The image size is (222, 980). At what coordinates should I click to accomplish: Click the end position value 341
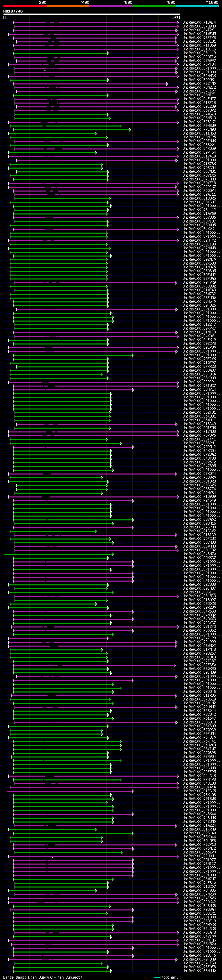[175, 17]
